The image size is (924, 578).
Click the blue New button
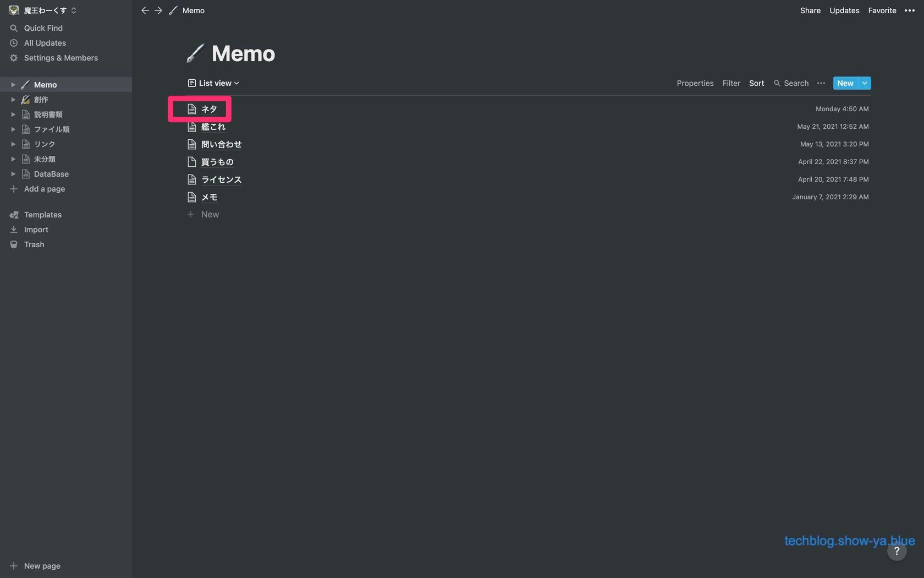tap(845, 83)
